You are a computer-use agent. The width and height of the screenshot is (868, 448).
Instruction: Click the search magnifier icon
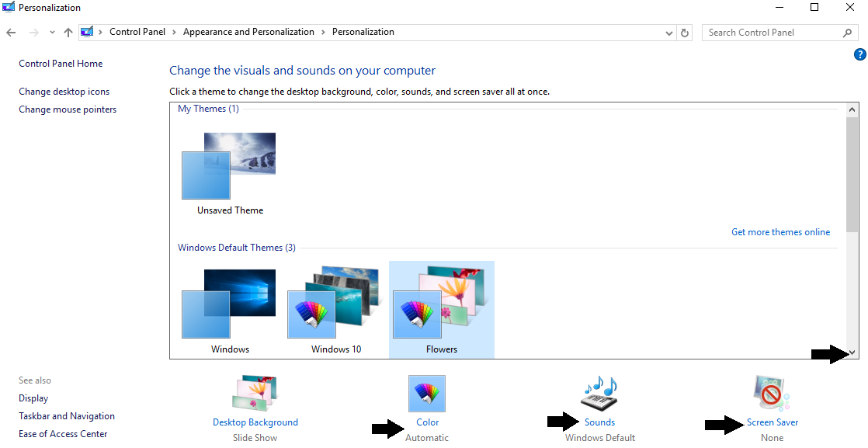click(x=847, y=33)
